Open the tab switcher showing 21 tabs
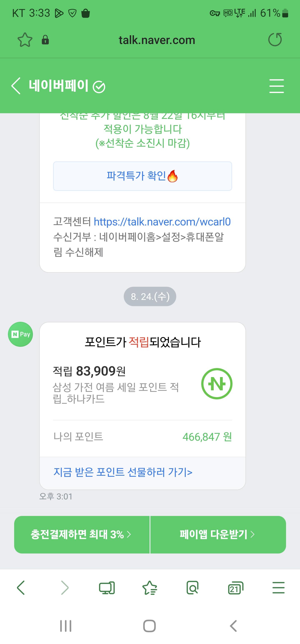The width and height of the screenshot is (300, 644). click(x=235, y=587)
